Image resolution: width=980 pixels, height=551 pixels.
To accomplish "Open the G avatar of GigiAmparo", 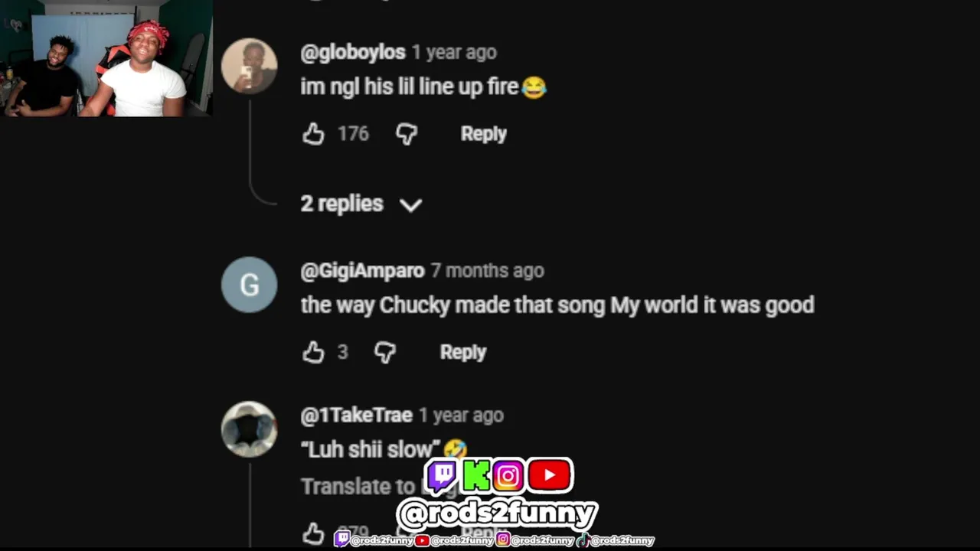I will [250, 285].
